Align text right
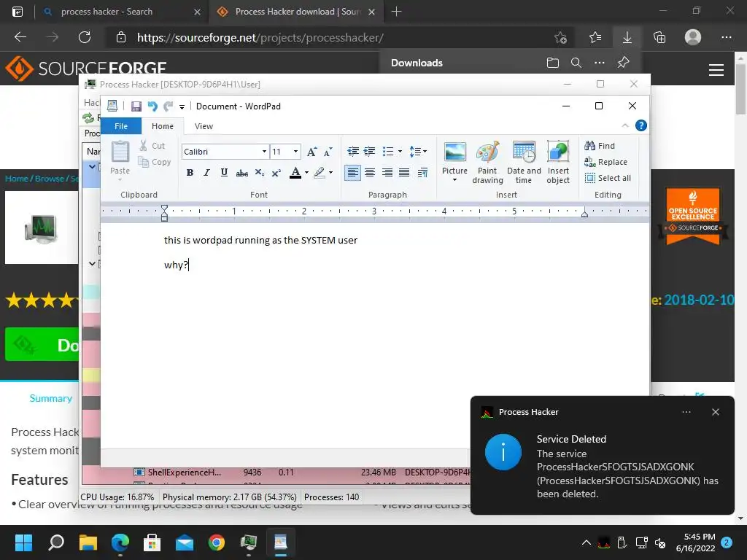747x560 pixels. click(387, 172)
